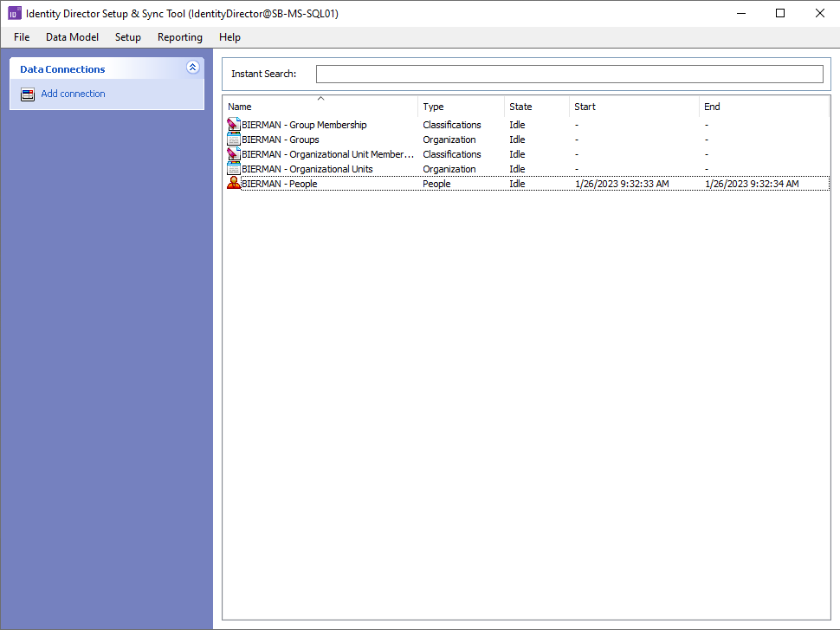Viewport: 840px width, 630px height.
Task: Click Start time 1/26/2023 9:32:33 AM
Action: click(x=622, y=184)
